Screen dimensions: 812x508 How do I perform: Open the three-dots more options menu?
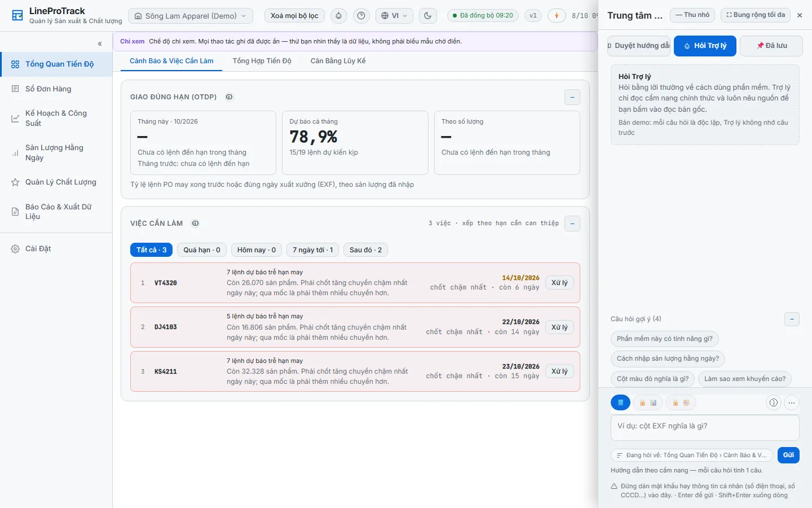tap(792, 402)
